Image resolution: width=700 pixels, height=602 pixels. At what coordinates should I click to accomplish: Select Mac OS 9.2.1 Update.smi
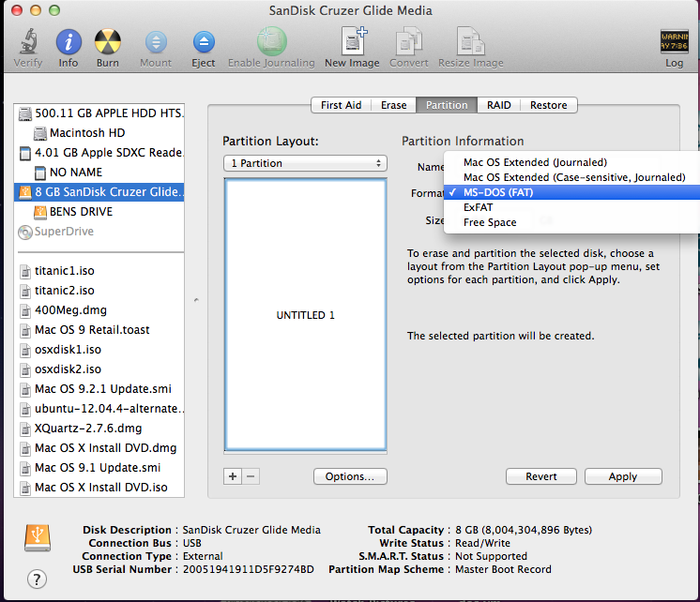pyautogui.click(x=99, y=389)
